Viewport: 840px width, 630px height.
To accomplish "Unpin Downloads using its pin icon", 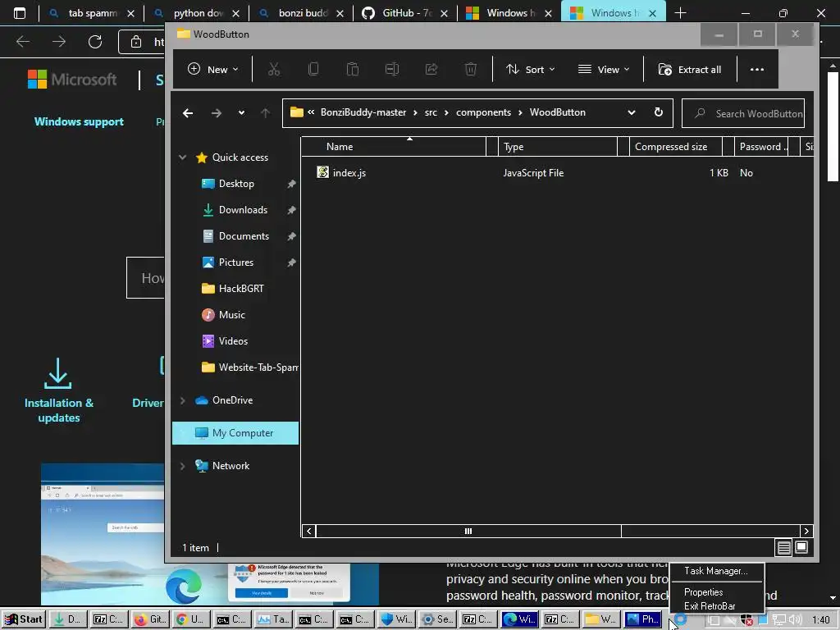I will pos(291,210).
